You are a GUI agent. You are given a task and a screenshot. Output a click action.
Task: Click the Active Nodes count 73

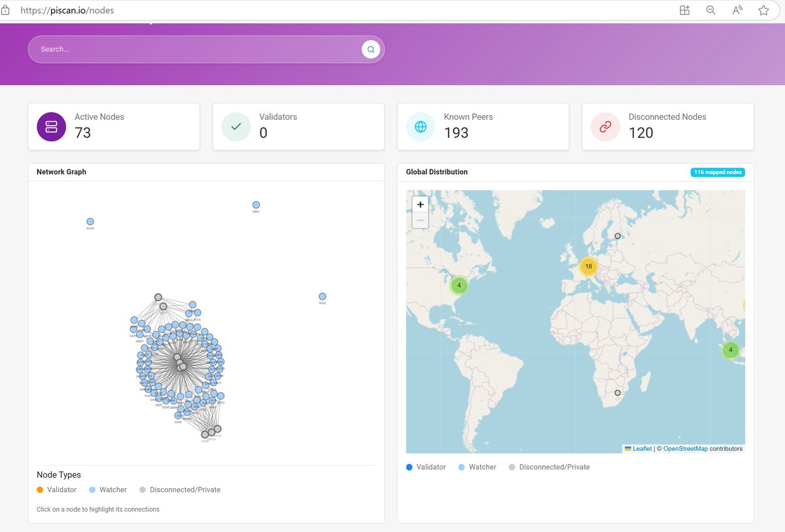click(82, 133)
